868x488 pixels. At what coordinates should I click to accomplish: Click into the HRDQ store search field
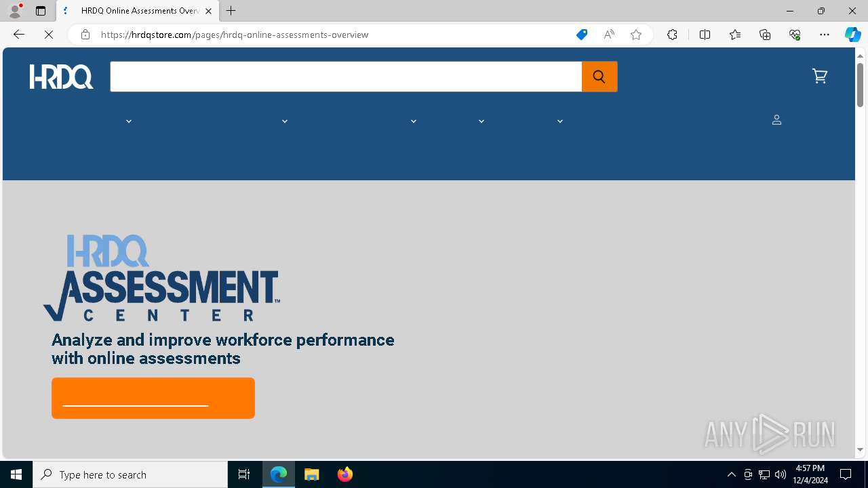pos(346,77)
